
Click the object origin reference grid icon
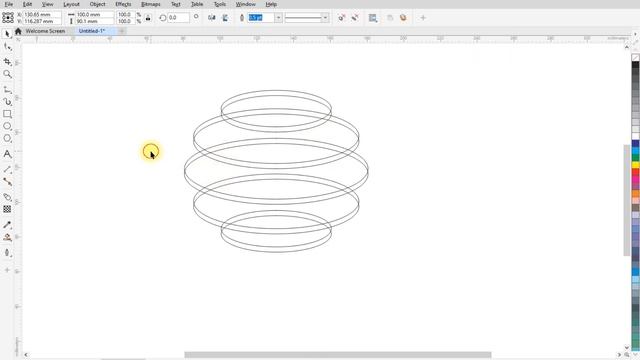(8, 18)
